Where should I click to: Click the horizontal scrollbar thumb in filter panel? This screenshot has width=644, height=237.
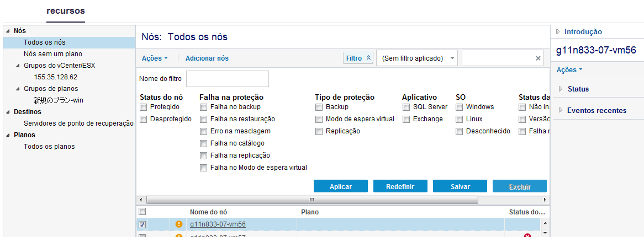(x=312, y=200)
